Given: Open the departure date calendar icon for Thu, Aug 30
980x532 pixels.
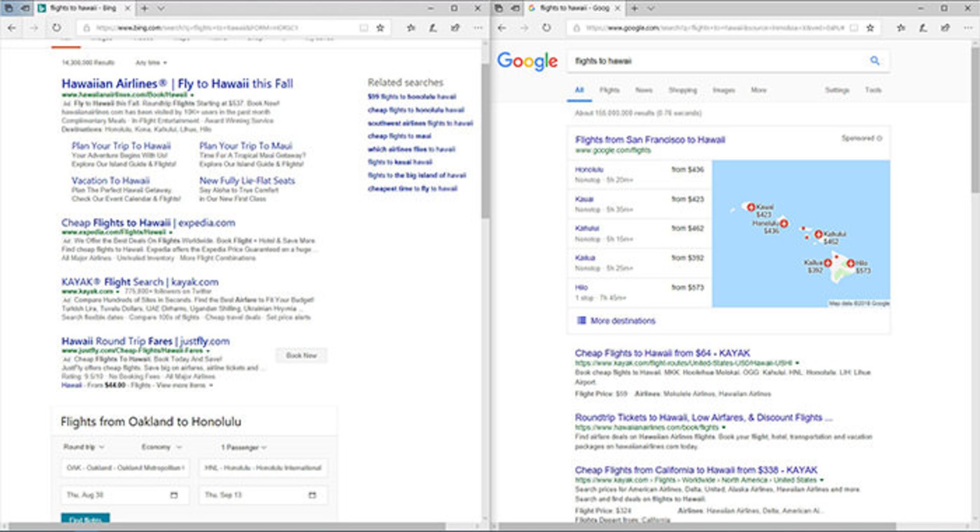Looking at the screenshot, I should click(174, 495).
